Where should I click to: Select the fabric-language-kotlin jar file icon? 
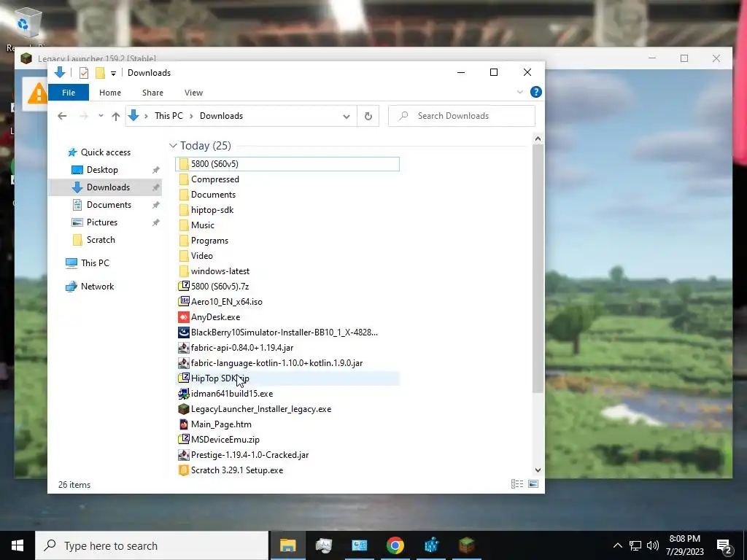183,363
